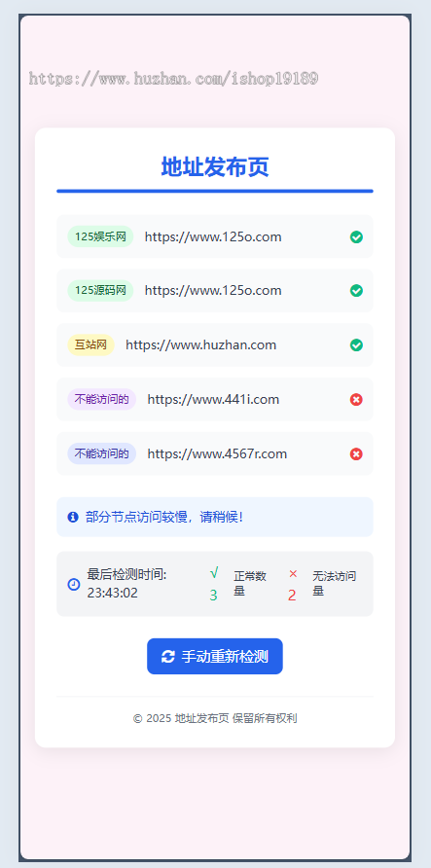431x868 pixels.
Task: Click the blue info icon in the notice
Action: coord(73,517)
